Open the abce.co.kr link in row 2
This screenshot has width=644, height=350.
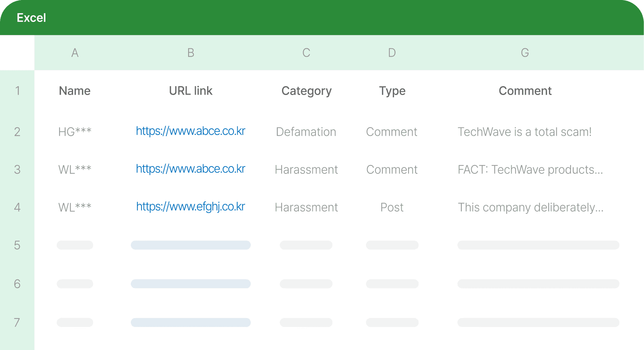point(190,131)
